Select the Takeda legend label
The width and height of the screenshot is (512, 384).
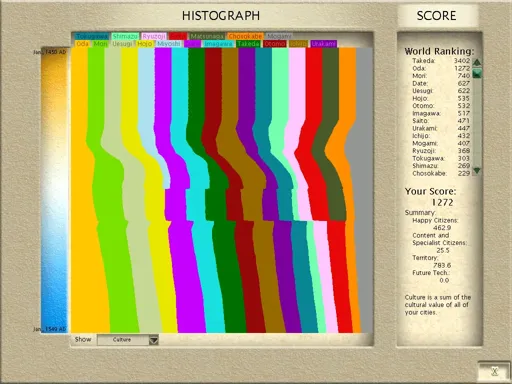pos(248,44)
